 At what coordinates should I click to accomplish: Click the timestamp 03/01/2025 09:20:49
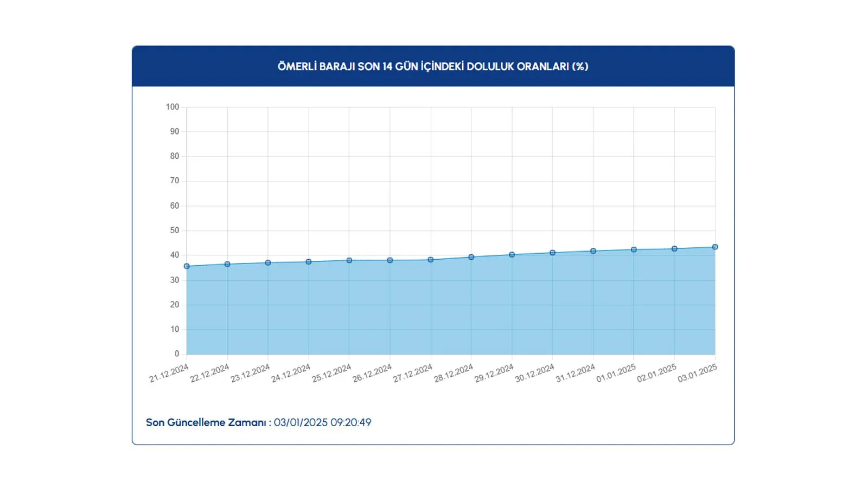[x=322, y=422]
